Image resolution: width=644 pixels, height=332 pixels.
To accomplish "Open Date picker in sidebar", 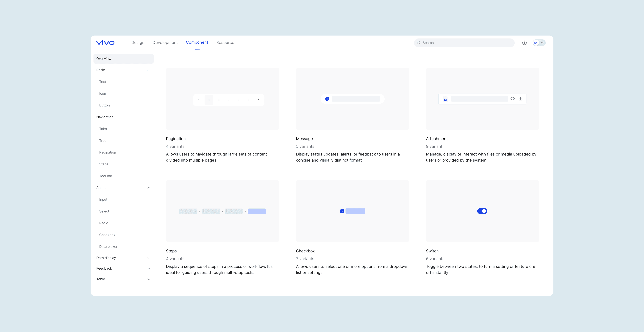I will [108, 246].
